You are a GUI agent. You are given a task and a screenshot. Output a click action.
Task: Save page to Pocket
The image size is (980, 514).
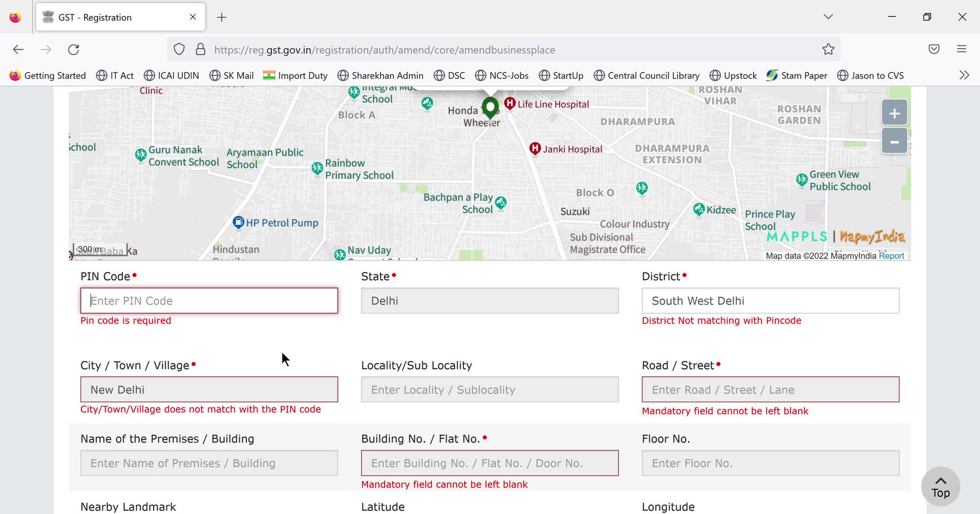point(934,49)
